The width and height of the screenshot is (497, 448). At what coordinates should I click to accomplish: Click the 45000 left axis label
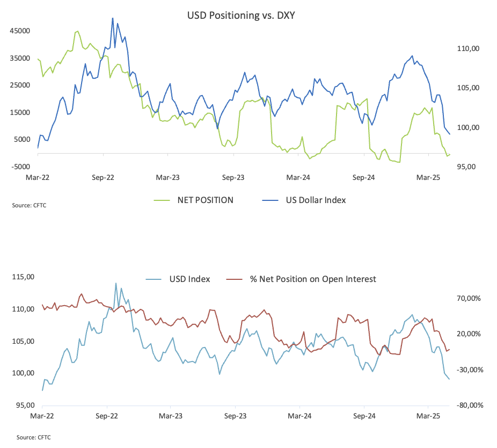coord(20,31)
